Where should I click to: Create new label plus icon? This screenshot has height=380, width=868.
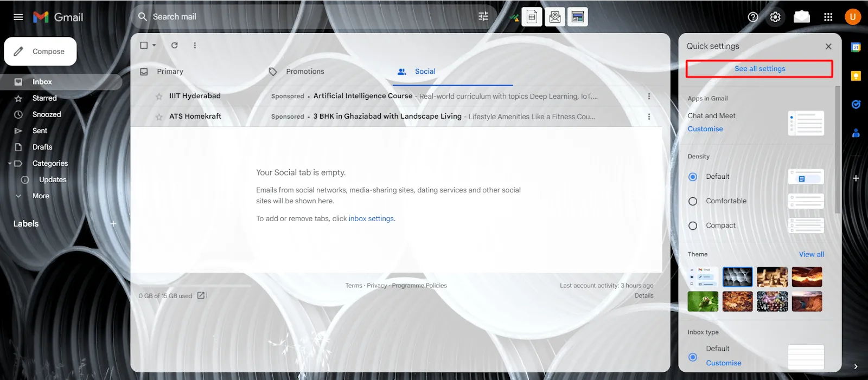point(113,224)
